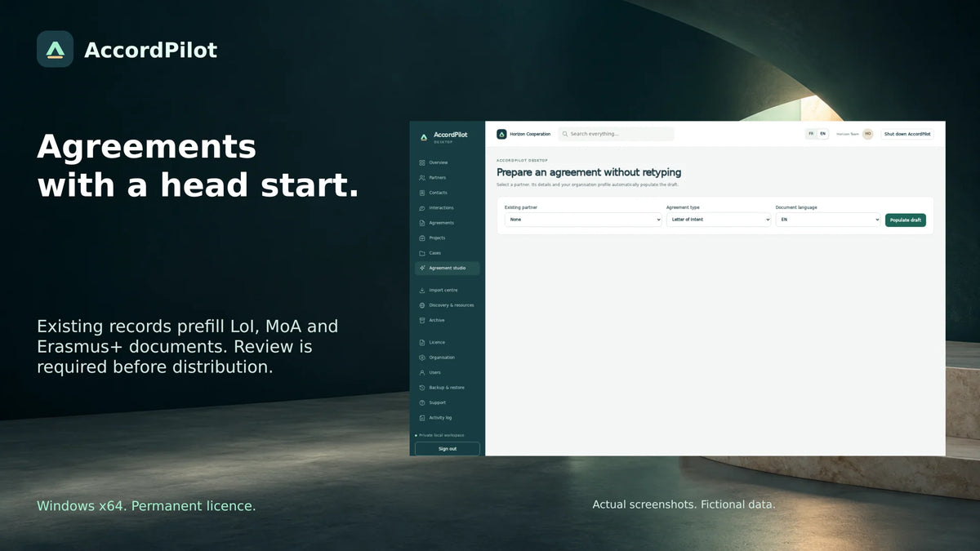Open Backup & restore label
The width and height of the screenshot is (980, 551).
pos(447,388)
